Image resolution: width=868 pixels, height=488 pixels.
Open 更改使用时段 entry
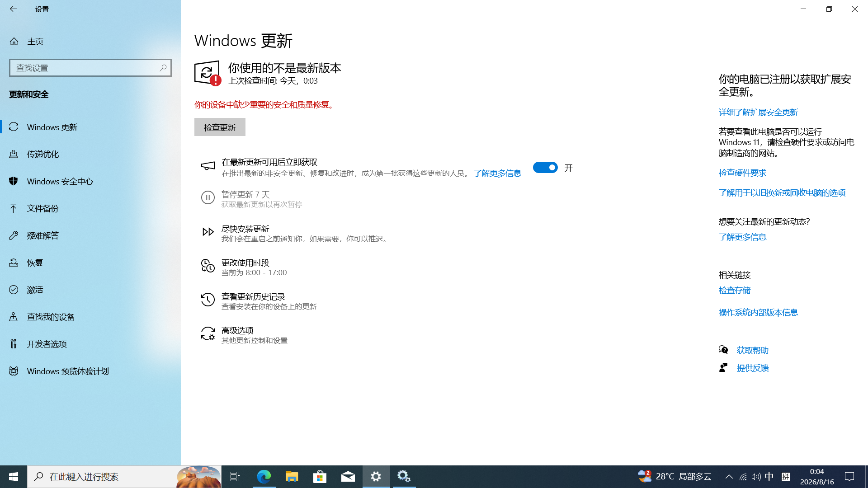click(244, 267)
